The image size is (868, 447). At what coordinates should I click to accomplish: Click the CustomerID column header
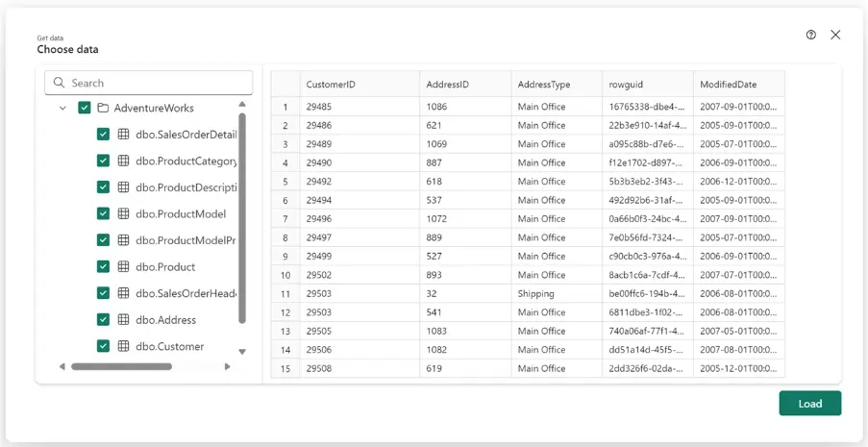tap(360, 85)
